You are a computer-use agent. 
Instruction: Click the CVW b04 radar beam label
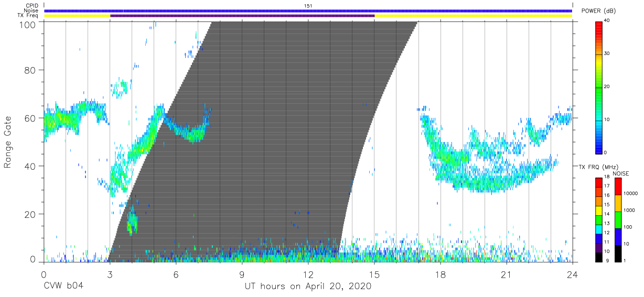[x=63, y=287]
